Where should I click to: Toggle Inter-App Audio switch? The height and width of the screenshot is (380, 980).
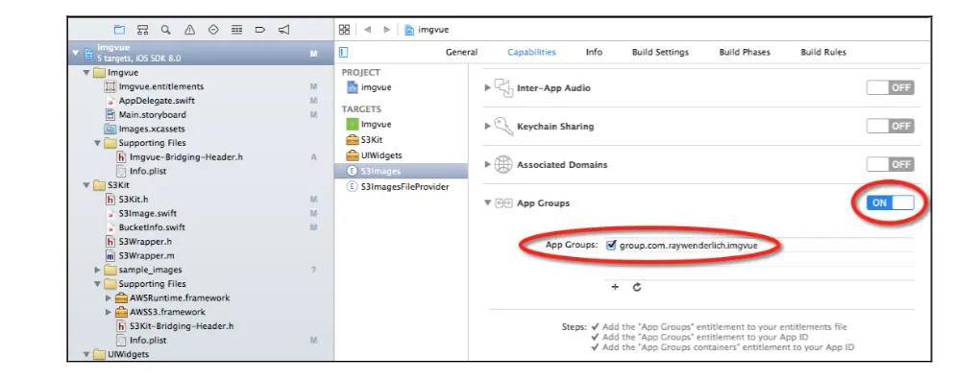click(x=890, y=88)
